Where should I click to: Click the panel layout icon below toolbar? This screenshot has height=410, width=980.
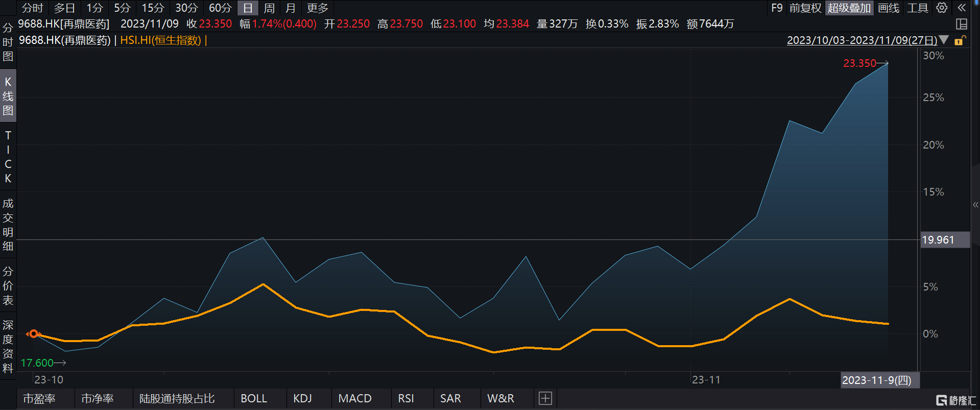tap(961, 24)
